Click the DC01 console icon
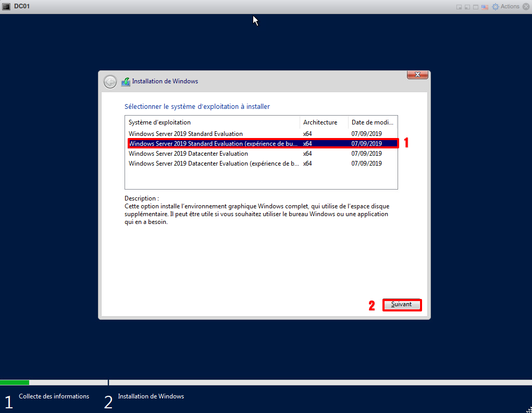Image resolution: width=532 pixels, height=413 pixels. point(7,6)
